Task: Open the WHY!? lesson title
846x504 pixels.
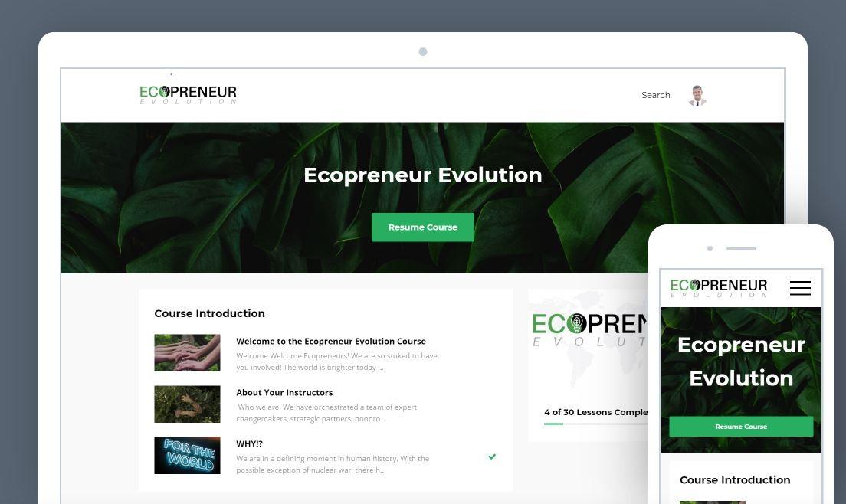Action: tap(249, 443)
